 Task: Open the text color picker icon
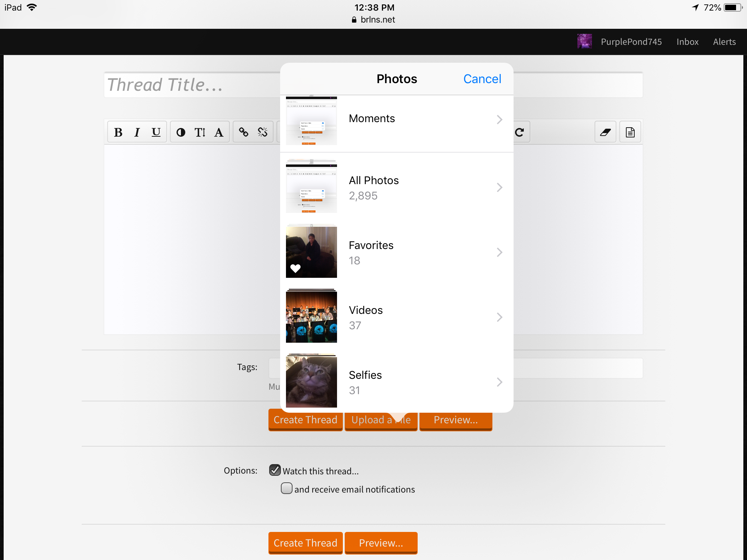(x=181, y=132)
